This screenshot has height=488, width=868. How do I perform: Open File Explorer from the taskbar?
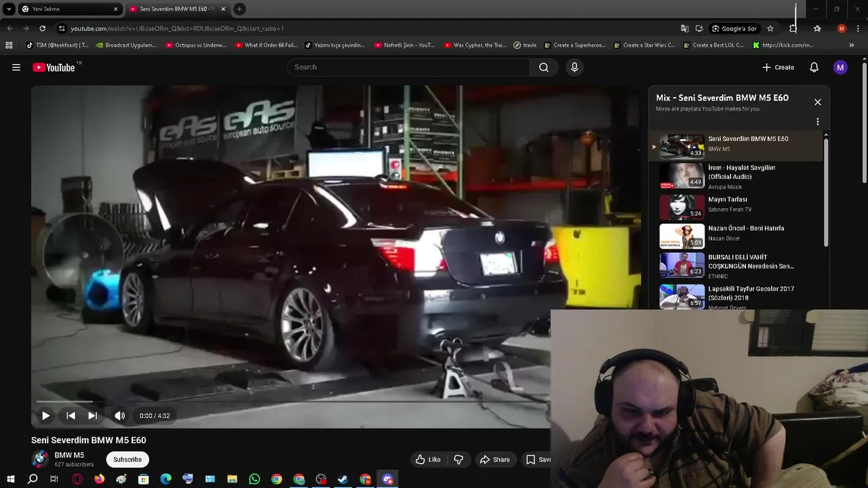232,479
